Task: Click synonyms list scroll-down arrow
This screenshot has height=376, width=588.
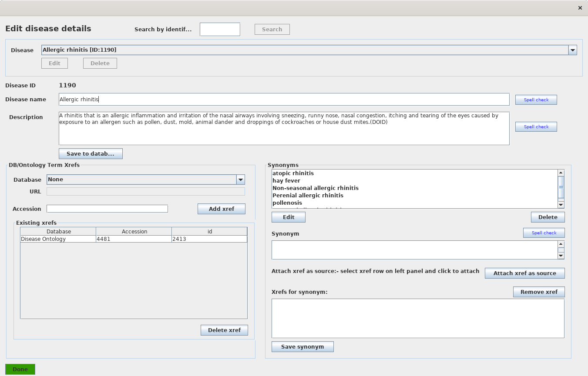Action: [x=561, y=205]
